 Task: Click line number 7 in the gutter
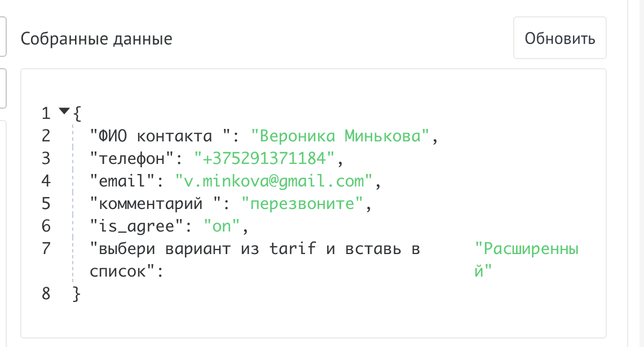pos(46,248)
